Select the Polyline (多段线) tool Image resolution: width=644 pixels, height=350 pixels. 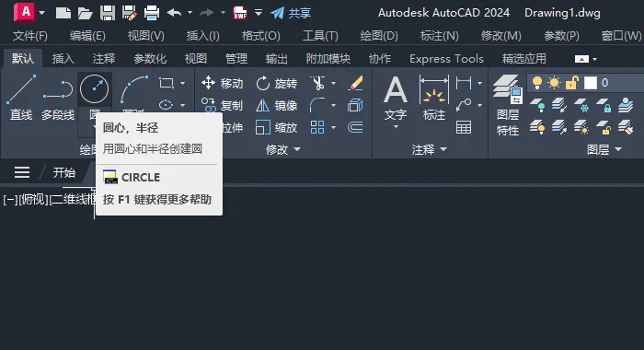[x=58, y=98]
